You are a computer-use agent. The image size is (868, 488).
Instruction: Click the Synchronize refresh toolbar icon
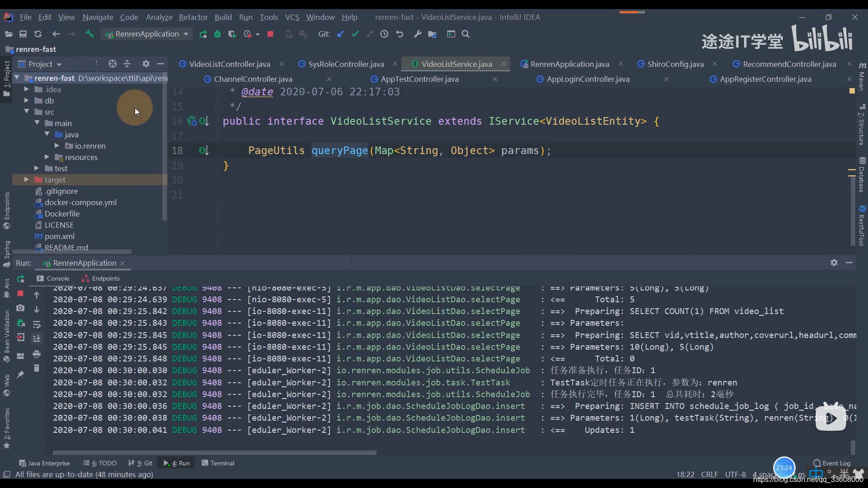(38, 34)
